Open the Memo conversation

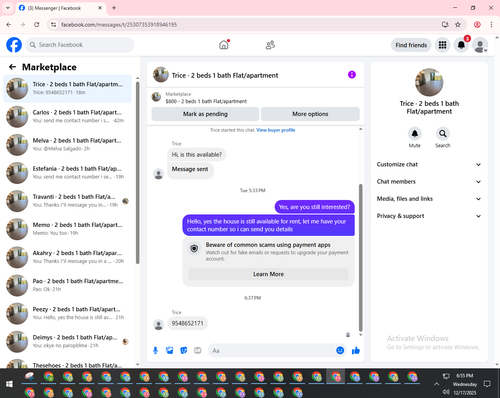[68, 229]
